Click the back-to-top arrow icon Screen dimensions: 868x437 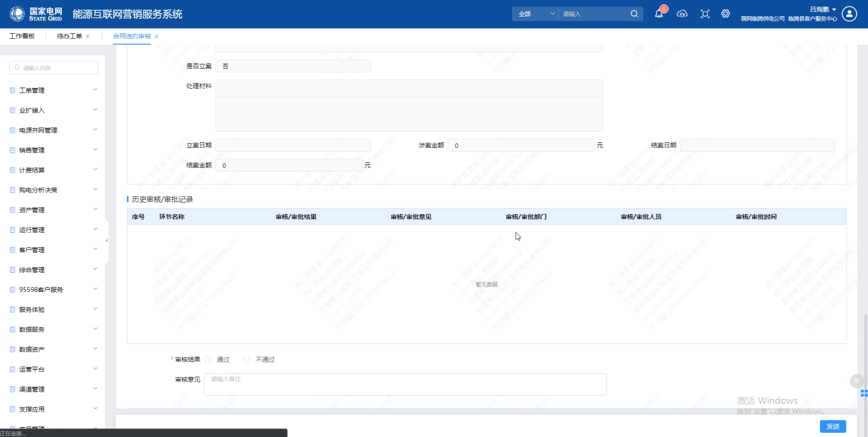click(x=856, y=381)
